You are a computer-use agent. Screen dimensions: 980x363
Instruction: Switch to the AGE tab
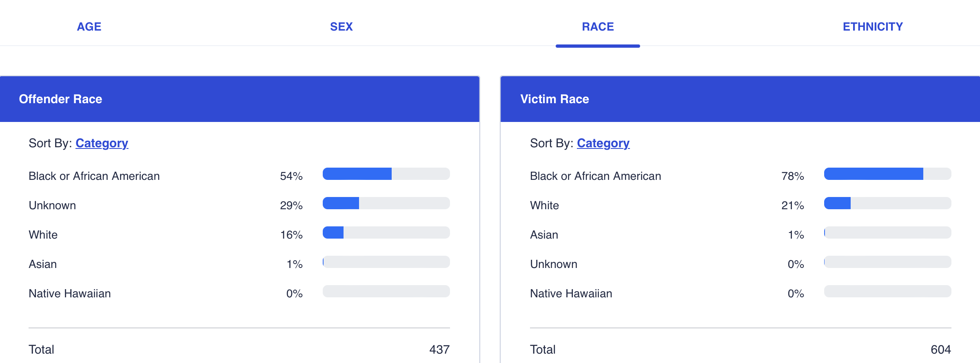pyautogui.click(x=89, y=27)
